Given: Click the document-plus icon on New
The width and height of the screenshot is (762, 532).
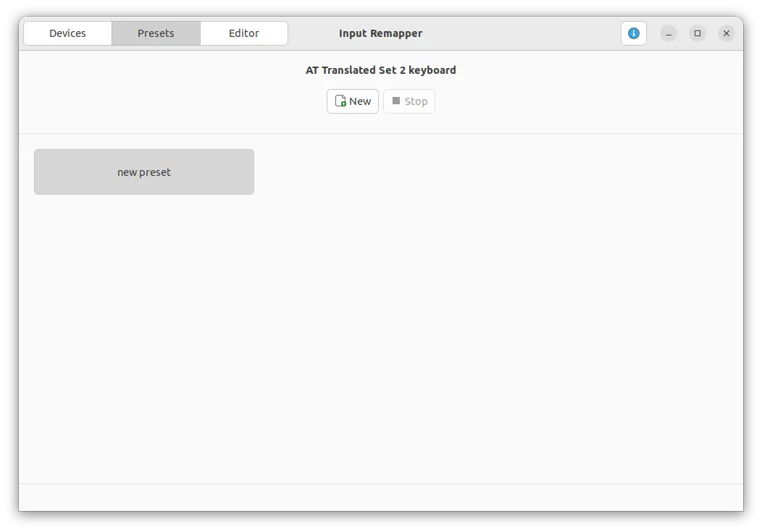Looking at the screenshot, I should tap(340, 101).
